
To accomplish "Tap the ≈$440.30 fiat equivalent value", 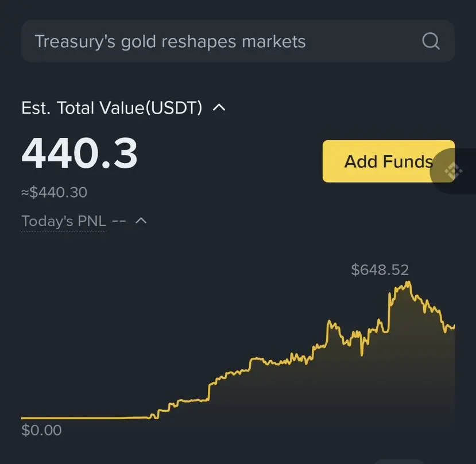I will point(55,192).
